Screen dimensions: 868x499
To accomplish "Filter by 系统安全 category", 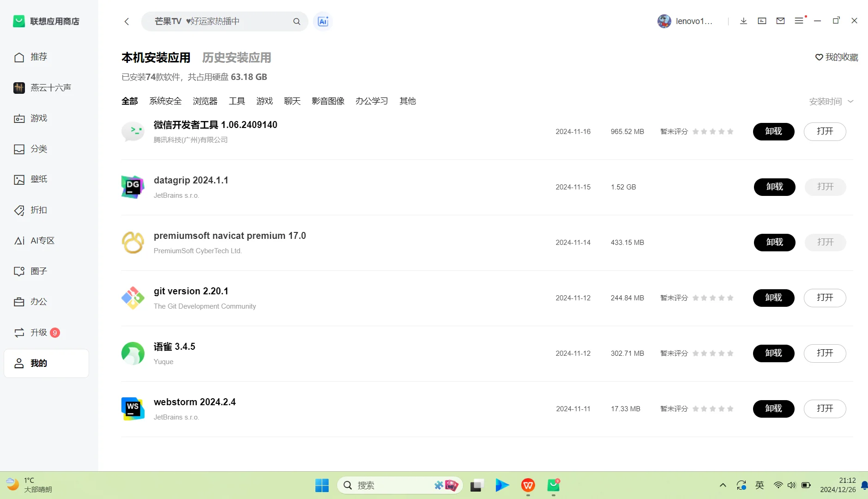I will tap(165, 101).
